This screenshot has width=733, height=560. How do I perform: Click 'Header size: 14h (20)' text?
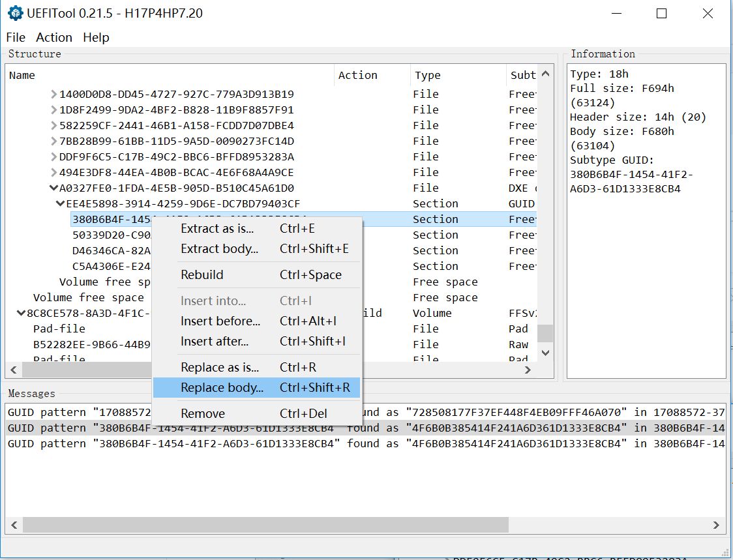(x=638, y=117)
